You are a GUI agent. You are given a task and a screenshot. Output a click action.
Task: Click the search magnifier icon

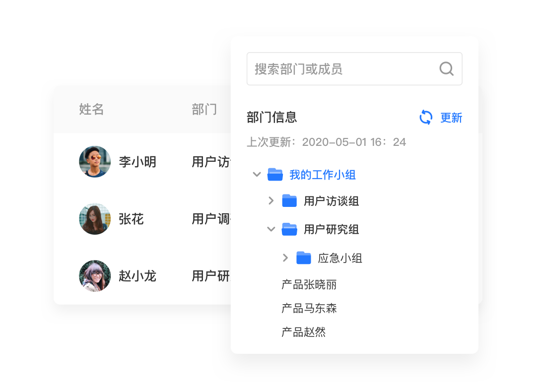(446, 68)
